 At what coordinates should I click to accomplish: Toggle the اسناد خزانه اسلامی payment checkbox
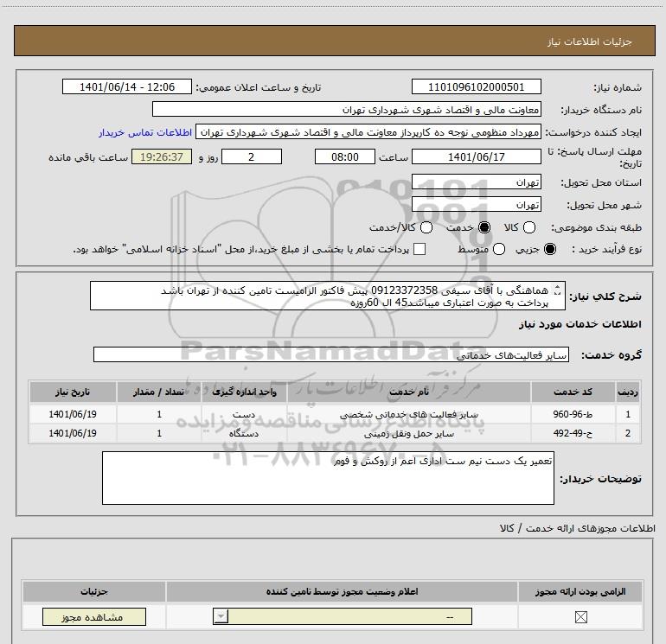(x=419, y=249)
